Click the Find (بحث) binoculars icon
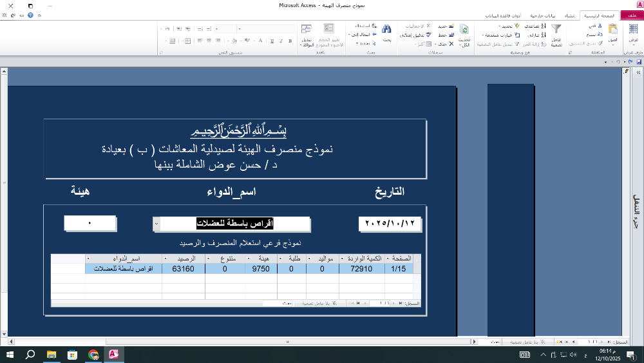The image size is (644, 363). (x=386, y=30)
